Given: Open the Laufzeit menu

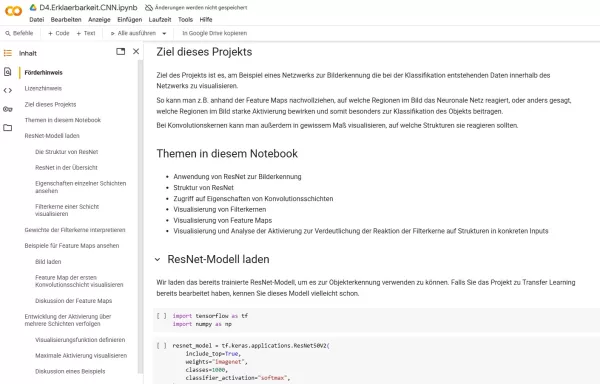Looking at the screenshot, I should pyautogui.click(x=160, y=20).
